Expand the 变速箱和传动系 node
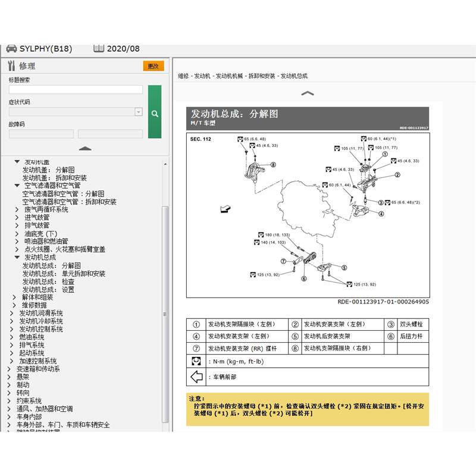This screenshot has height=476, width=476. click(x=9, y=369)
